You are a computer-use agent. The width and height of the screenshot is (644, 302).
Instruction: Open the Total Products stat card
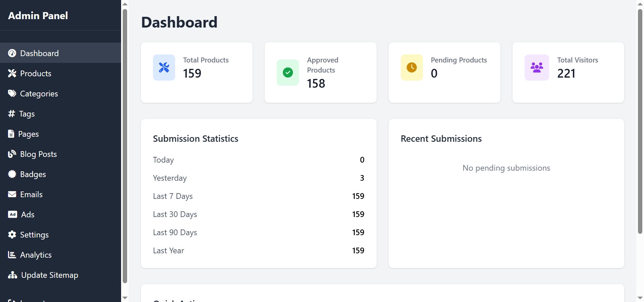point(197,73)
